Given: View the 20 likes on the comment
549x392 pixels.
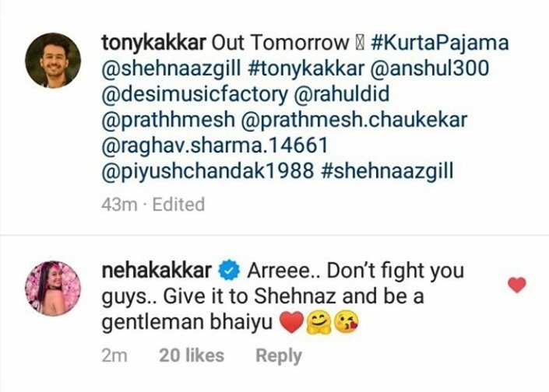Looking at the screenshot, I should tap(192, 355).
